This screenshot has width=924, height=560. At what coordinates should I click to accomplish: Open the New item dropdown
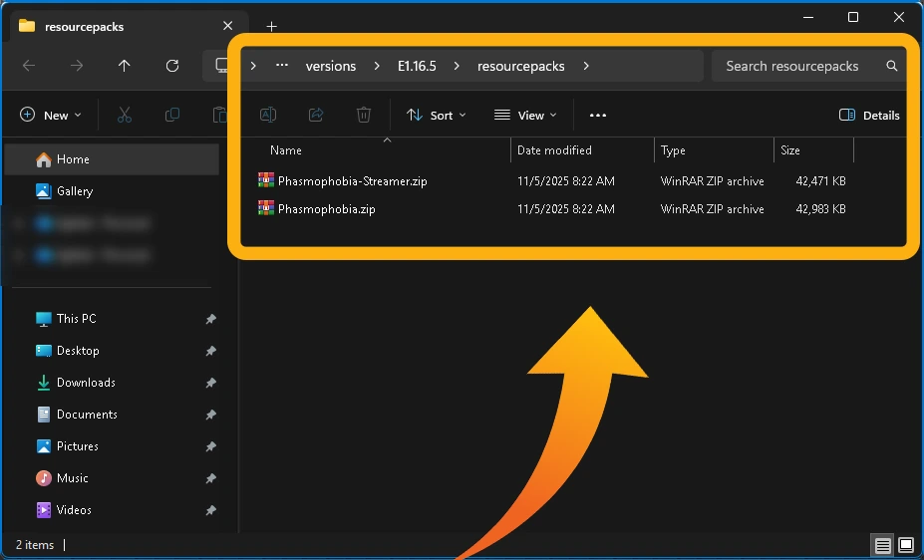pos(51,116)
